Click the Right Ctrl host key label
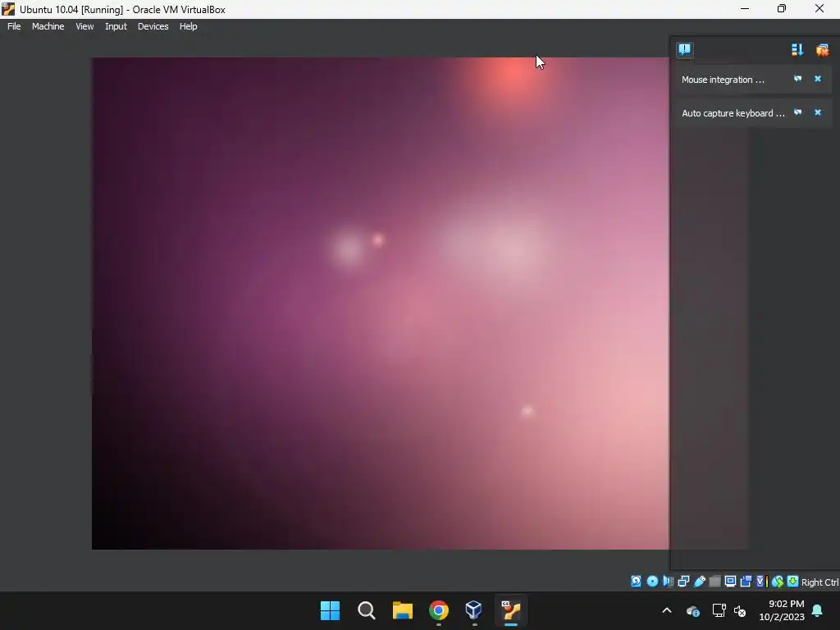This screenshot has width=840, height=630. click(820, 582)
